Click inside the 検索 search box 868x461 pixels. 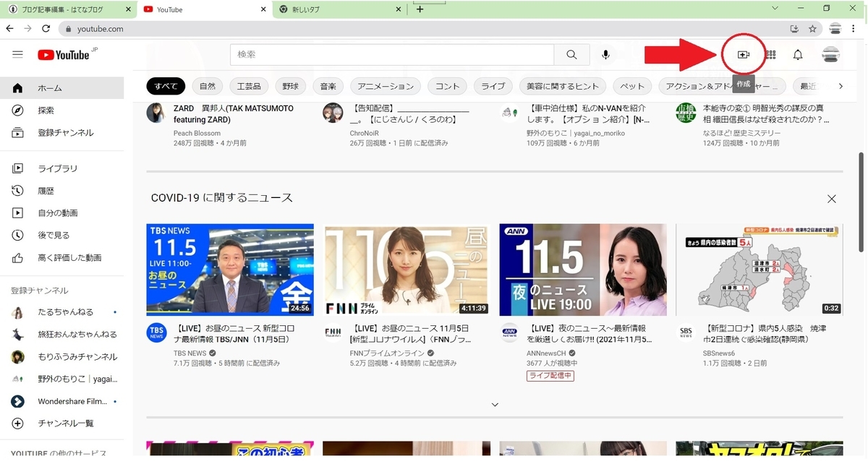[392, 55]
